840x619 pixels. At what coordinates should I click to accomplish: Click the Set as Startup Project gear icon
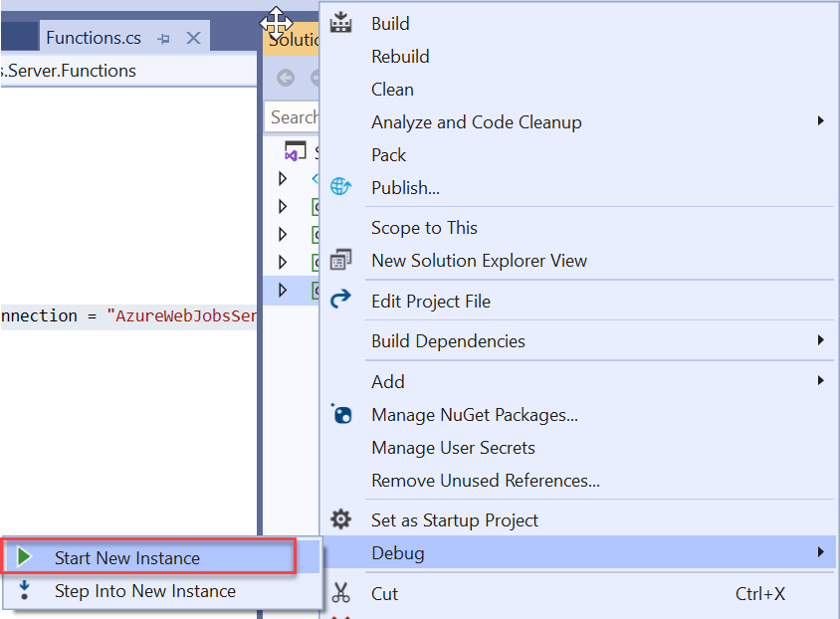(341, 519)
